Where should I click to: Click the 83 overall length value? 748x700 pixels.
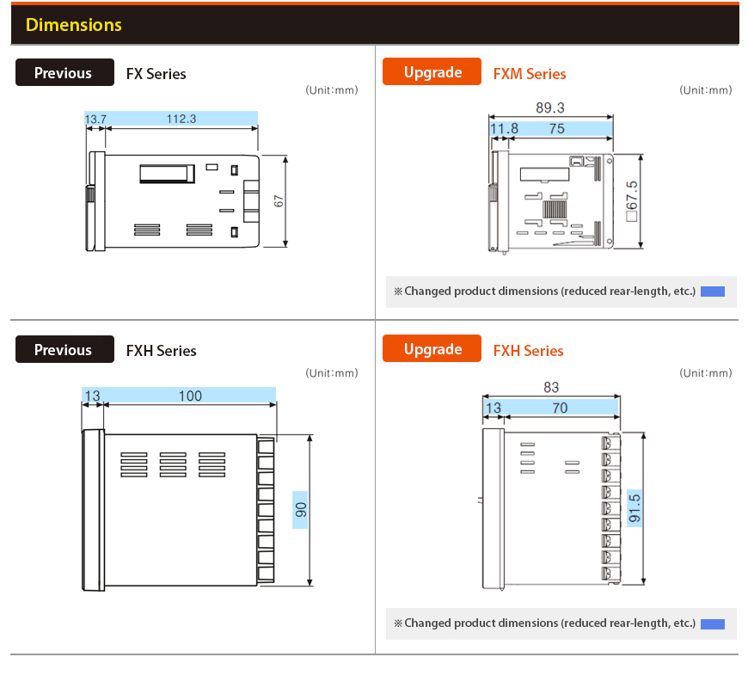pos(551,387)
